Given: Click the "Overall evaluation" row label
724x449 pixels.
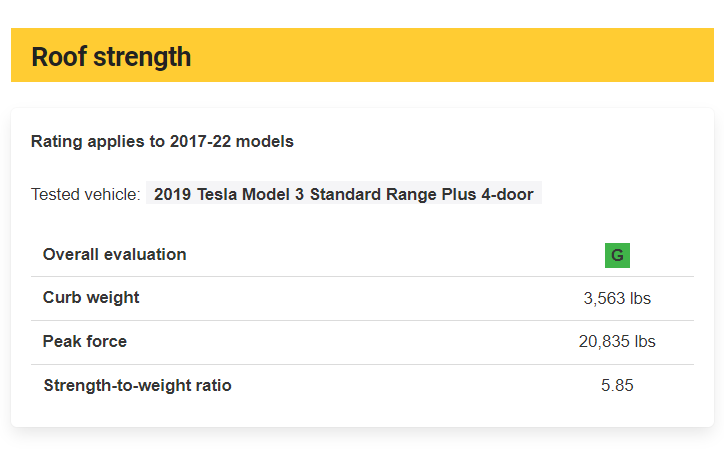Looking at the screenshot, I should click(114, 254).
